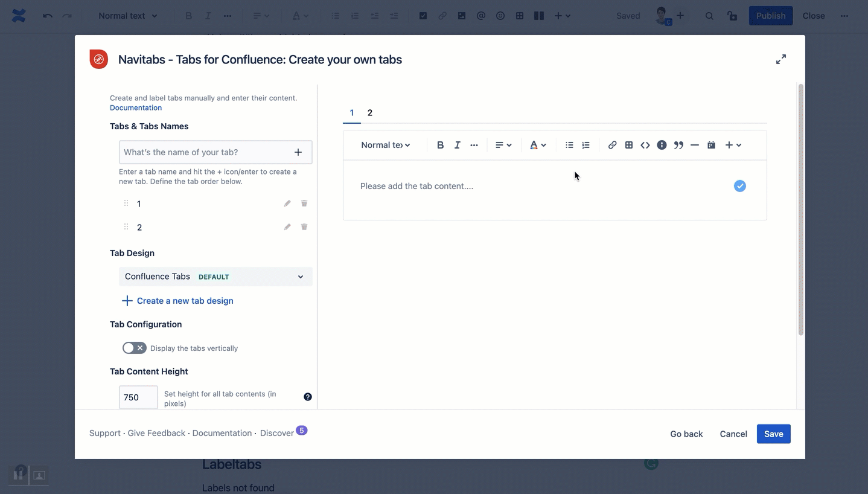Insert a table in tab content editor
The width and height of the screenshot is (868, 494).
pyautogui.click(x=629, y=145)
